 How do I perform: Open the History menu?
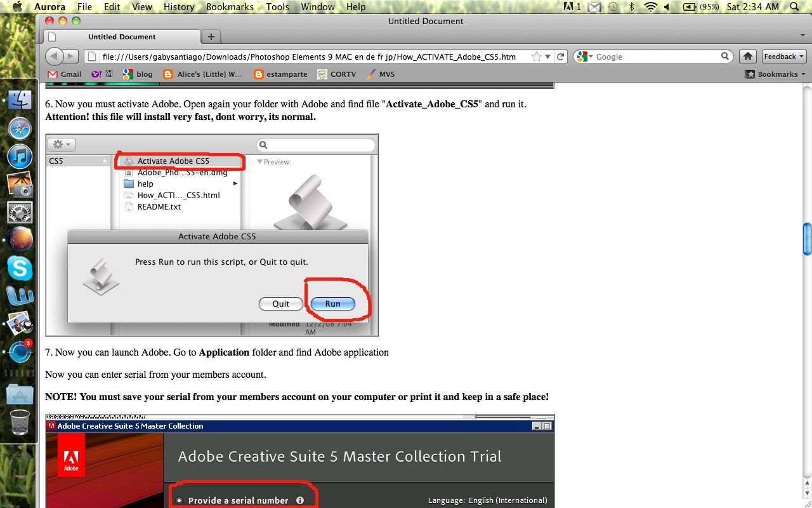pyautogui.click(x=179, y=7)
